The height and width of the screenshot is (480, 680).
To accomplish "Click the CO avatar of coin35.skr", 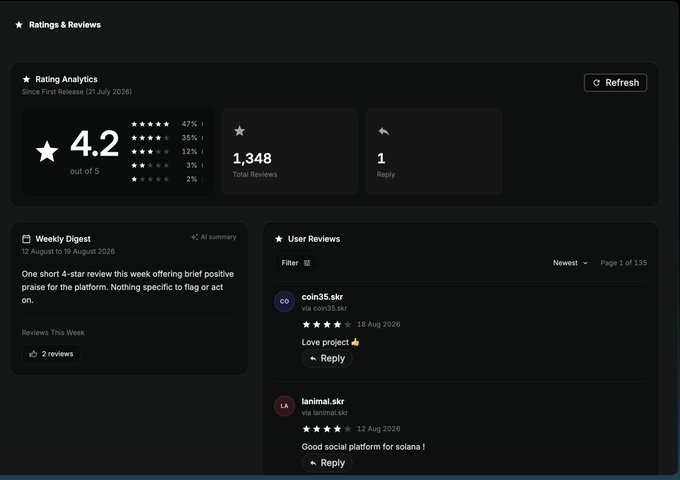I will point(284,301).
